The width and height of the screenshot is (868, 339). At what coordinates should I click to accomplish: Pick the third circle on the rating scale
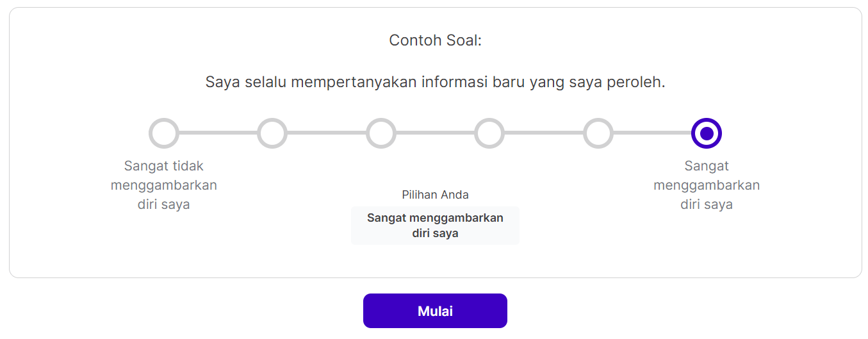(381, 133)
